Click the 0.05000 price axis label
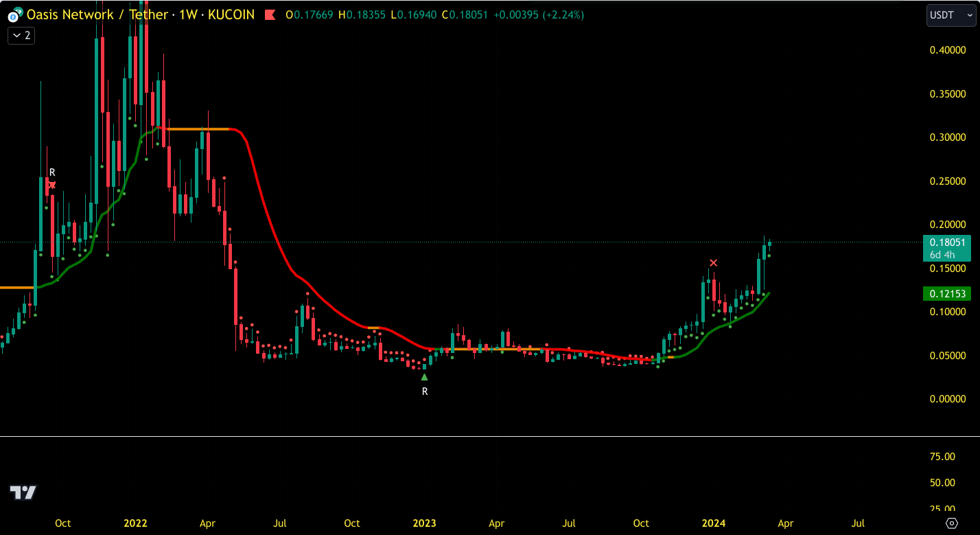The height and width of the screenshot is (535, 980). [948, 356]
